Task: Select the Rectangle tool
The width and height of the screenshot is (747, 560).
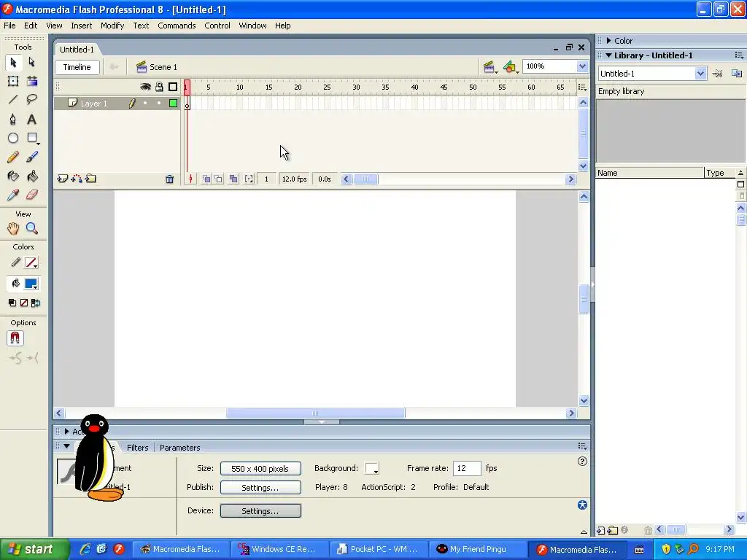Action: pos(32,138)
